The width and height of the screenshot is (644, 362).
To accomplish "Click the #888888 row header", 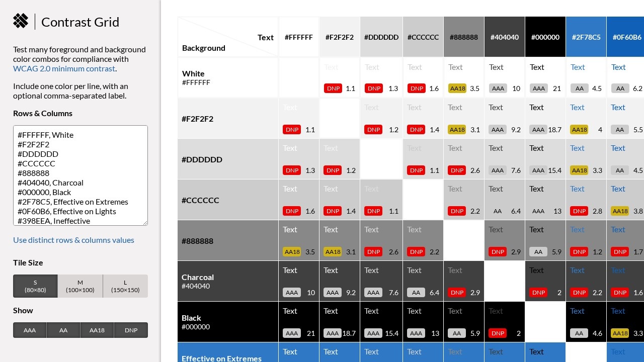I will (x=228, y=240).
